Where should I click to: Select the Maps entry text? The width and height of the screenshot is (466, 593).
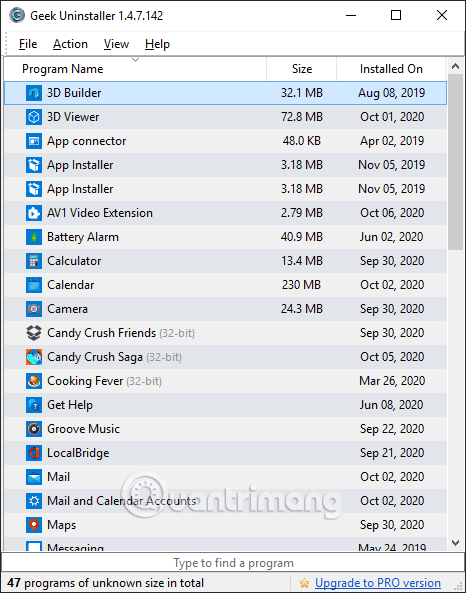tap(61, 525)
